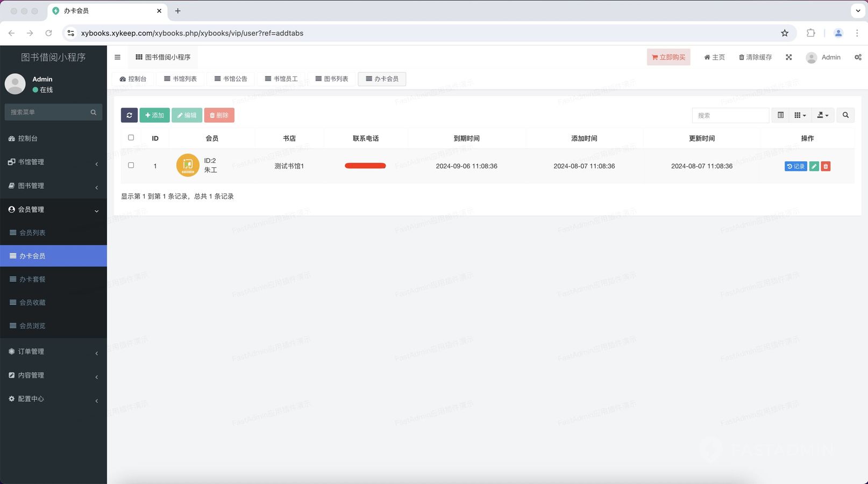868x484 pixels.
Task: Expand the 订单管理 sidebar menu
Action: [x=53, y=352]
